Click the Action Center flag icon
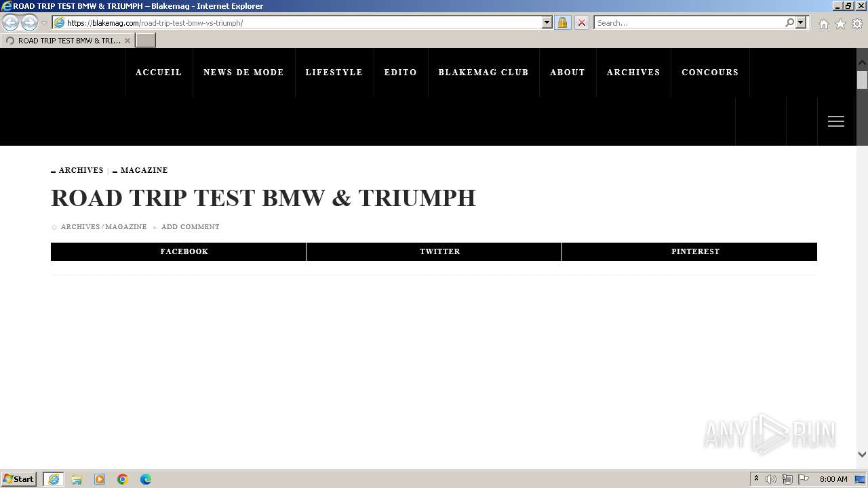The image size is (868, 488). tap(804, 479)
